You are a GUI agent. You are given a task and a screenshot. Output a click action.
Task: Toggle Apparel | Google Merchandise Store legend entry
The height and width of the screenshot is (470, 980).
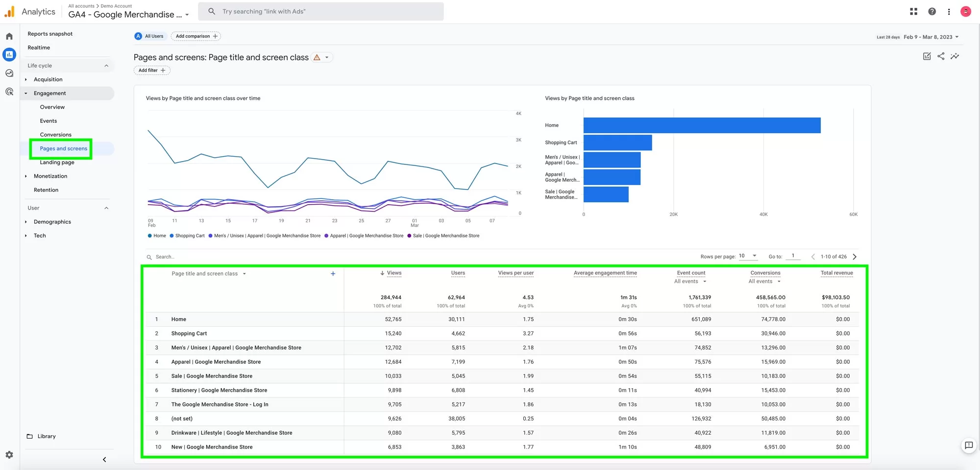[364, 235]
